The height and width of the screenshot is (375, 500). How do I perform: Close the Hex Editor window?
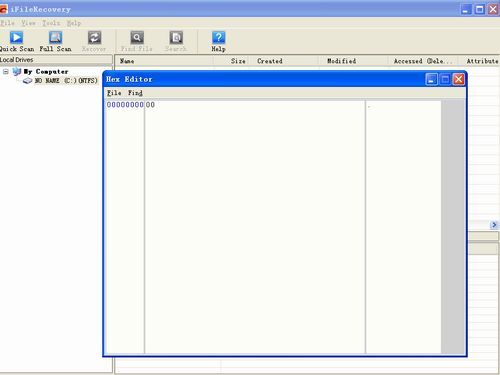pos(459,79)
